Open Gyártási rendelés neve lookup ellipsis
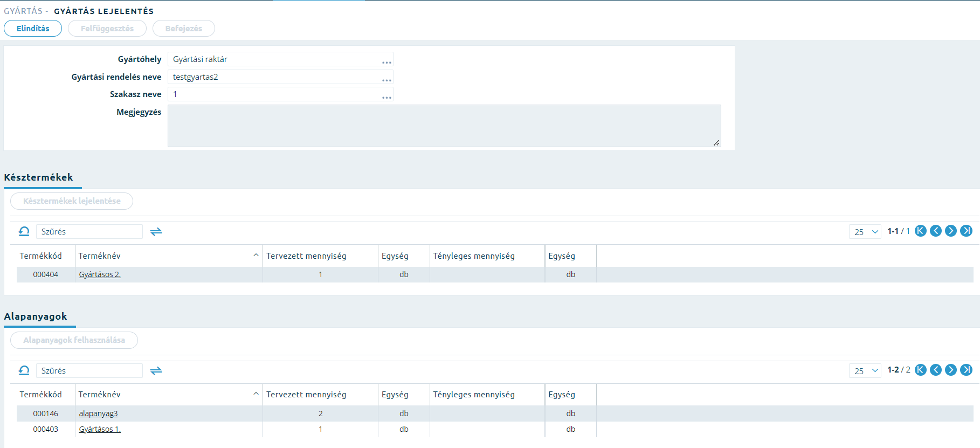This screenshot has width=980, height=448. click(387, 80)
